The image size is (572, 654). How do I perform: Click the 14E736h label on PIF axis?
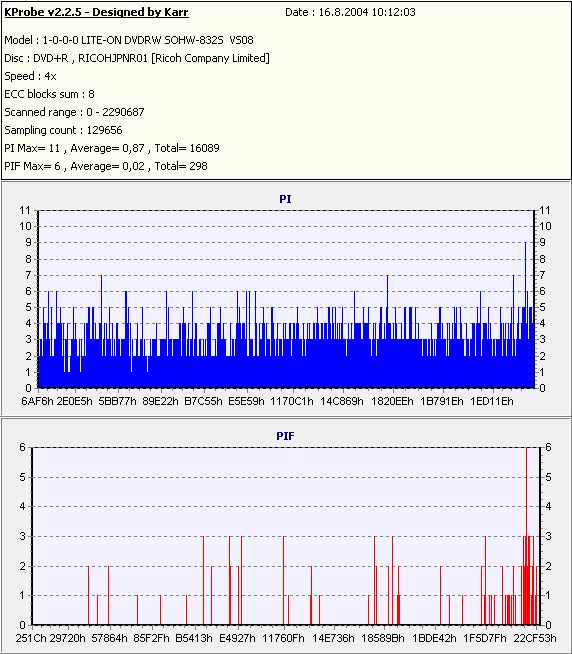point(333,639)
